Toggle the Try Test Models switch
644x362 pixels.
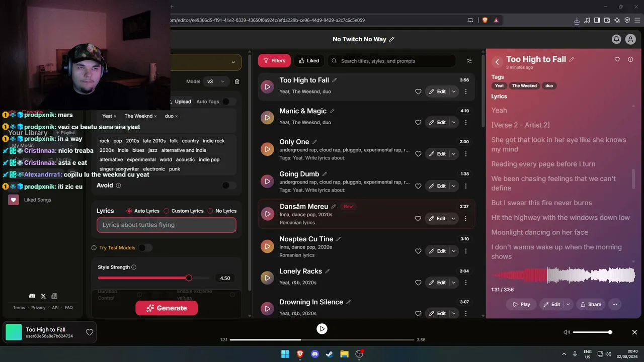click(145, 247)
